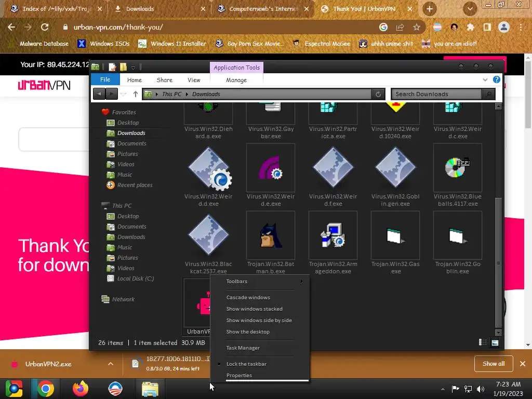Select Trojan.Win32.Goblin.exe file icon
Image resolution: width=532 pixels, height=399 pixels.
457,236
